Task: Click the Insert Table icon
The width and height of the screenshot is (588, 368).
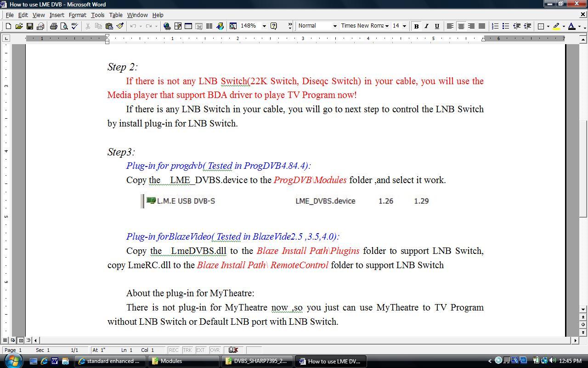Action: point(188,26)
